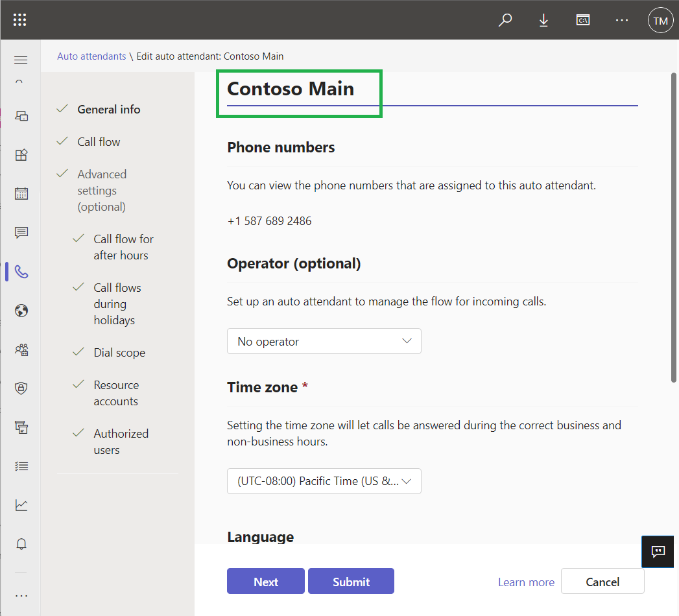The width and height of the screenshot is (679, 616).
Task: Click the feedback chat icon
Action: [658, 552]
